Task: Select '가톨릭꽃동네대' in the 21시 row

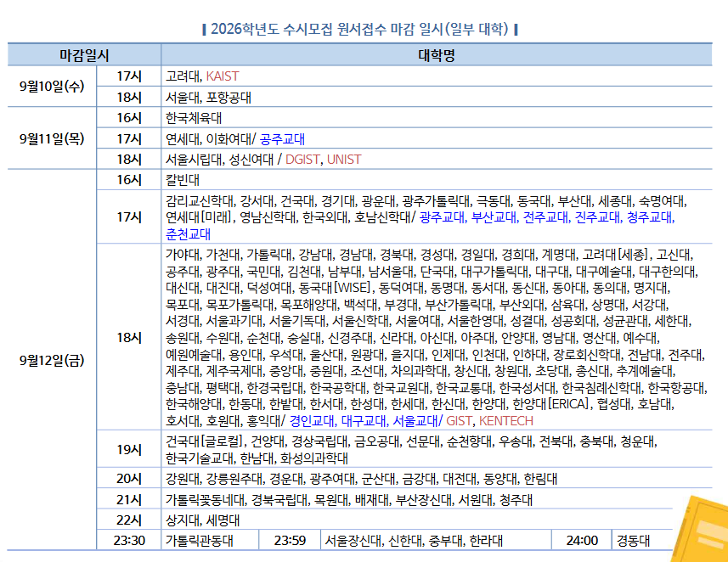Action: click(206, 499)
